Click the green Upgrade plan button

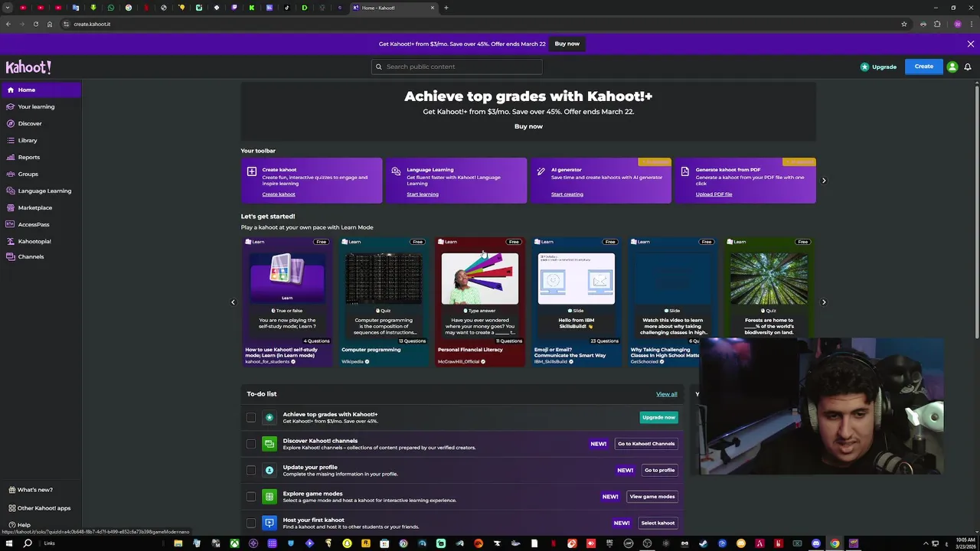pos(658,417)
